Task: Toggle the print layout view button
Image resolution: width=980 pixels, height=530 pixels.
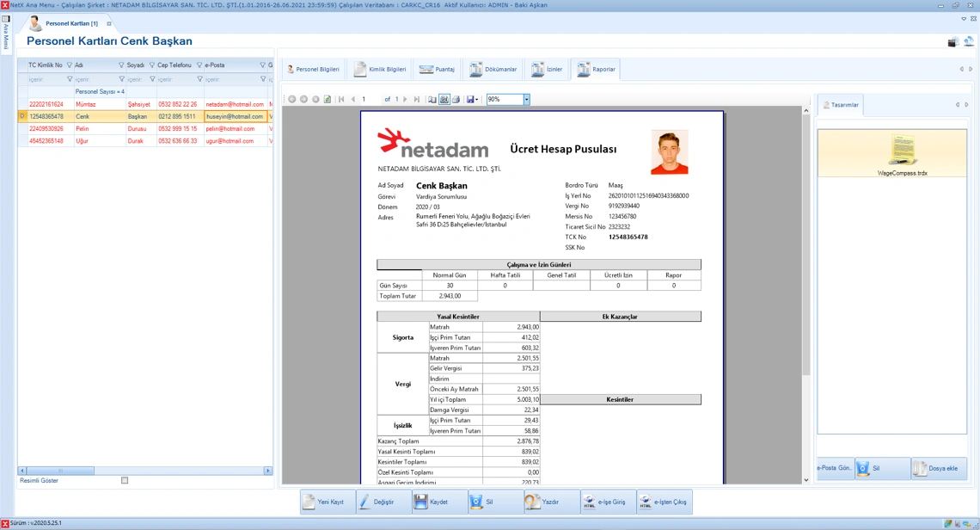Action: 444,100
